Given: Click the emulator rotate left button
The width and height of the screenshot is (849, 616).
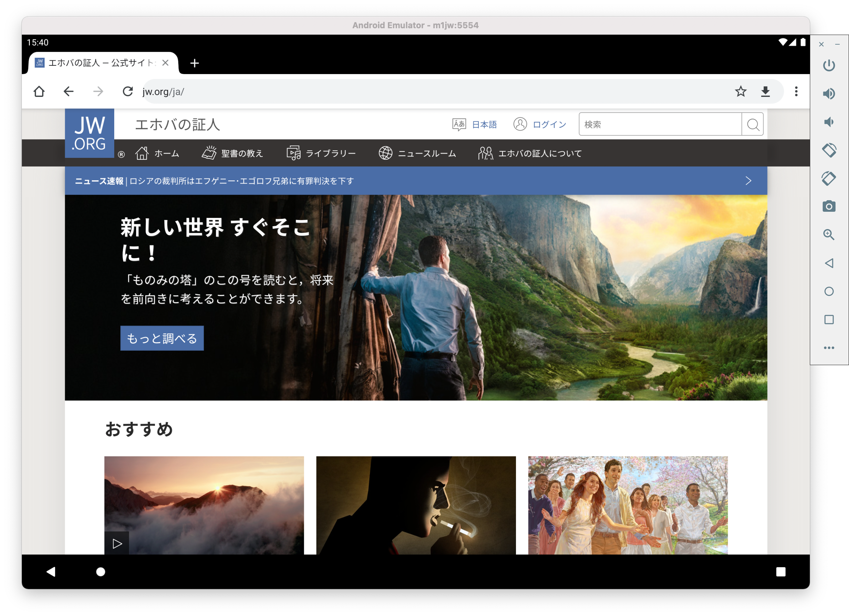Looking at the screenshot, I should coord(829,150).
